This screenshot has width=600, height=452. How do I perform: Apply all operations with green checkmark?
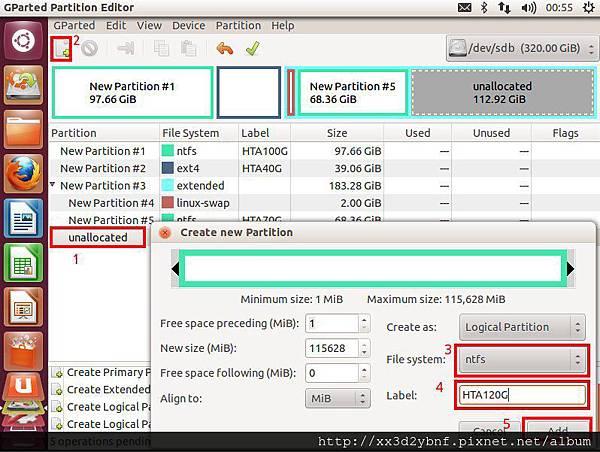pos(253,49)
